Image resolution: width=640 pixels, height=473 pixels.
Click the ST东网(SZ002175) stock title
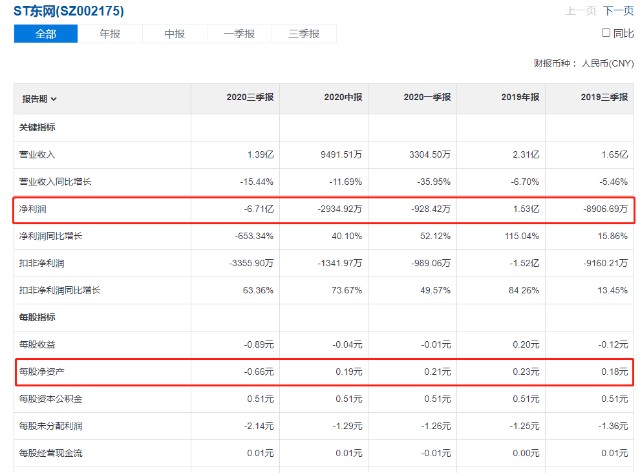[x=69, y=11]
